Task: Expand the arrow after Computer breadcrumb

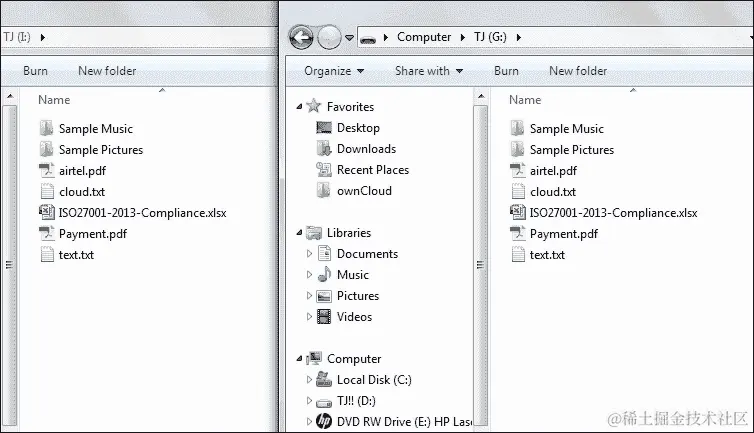Action: [x=462, y=37]
